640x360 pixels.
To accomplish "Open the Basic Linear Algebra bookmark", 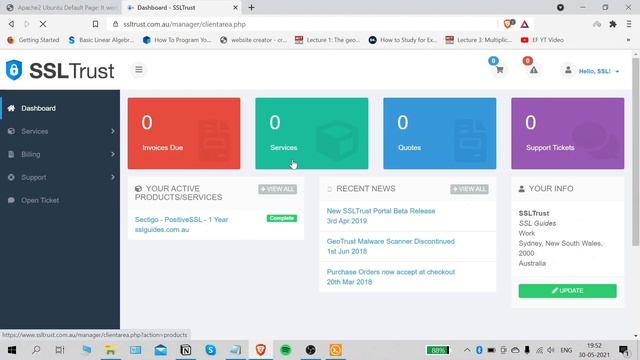I will point(101,40).
